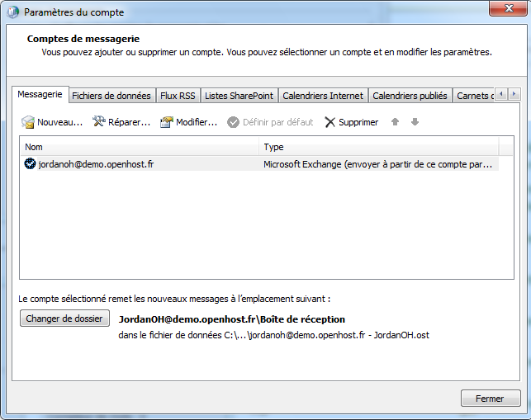Move account down with down arrow
Screen dimensions: 531x420
pyautogui.click(x=415, y=122)
